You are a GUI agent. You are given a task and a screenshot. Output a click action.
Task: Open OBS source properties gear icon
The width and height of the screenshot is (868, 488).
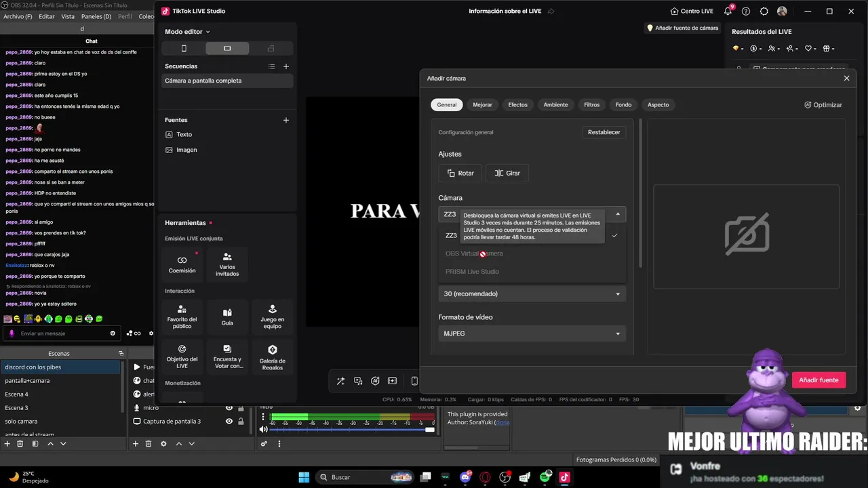(163, 443)
